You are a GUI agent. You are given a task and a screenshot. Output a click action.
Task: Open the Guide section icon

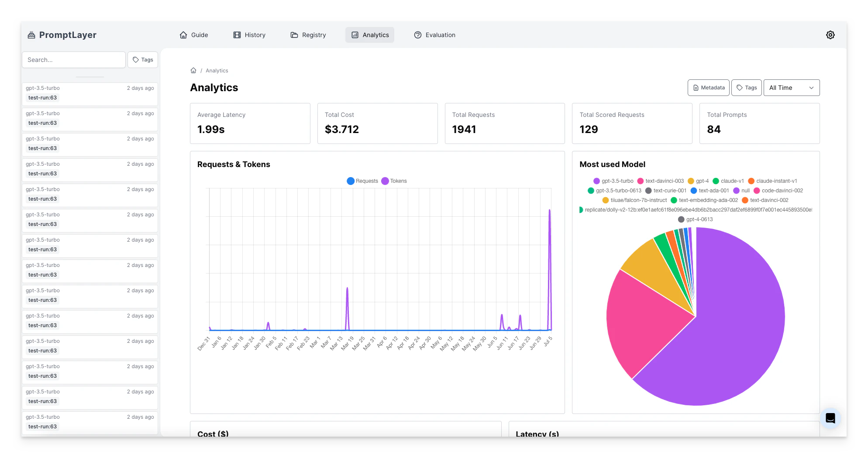[184, 35]
